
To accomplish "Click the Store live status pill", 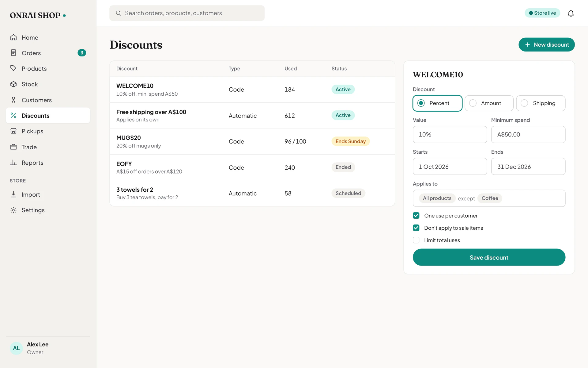I will [x=542, y=13].
